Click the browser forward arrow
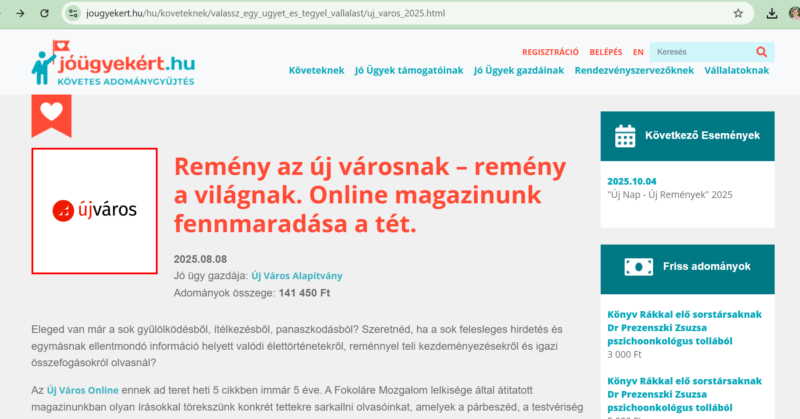 (x=20, y=13)
